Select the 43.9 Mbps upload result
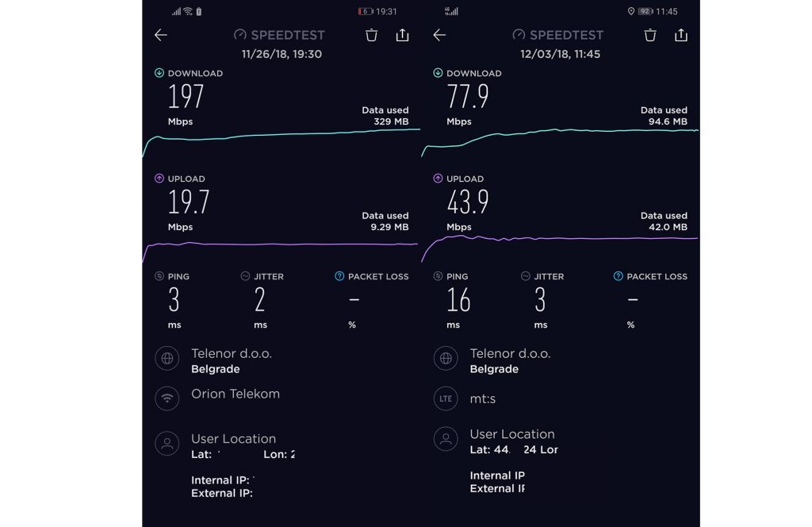The image size is (812, 527). [x=467, y=202]
